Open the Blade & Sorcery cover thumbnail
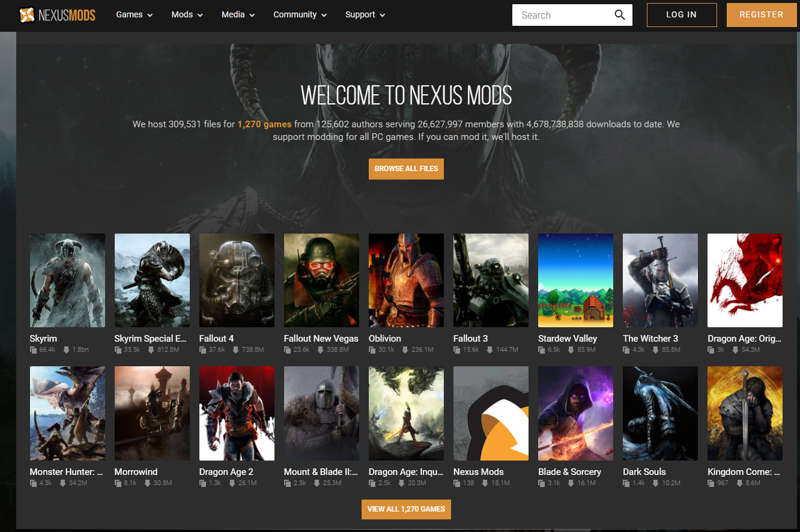 click(575, 414)
